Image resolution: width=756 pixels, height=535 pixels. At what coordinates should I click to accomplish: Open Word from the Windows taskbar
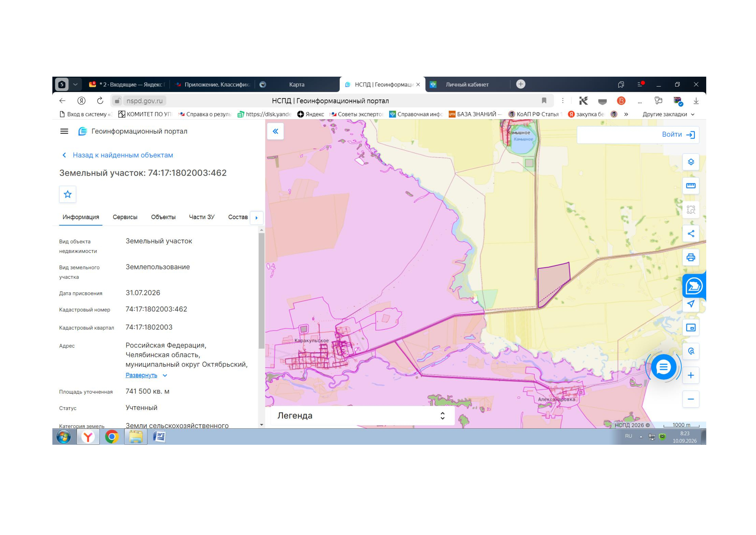click(159, 437)
